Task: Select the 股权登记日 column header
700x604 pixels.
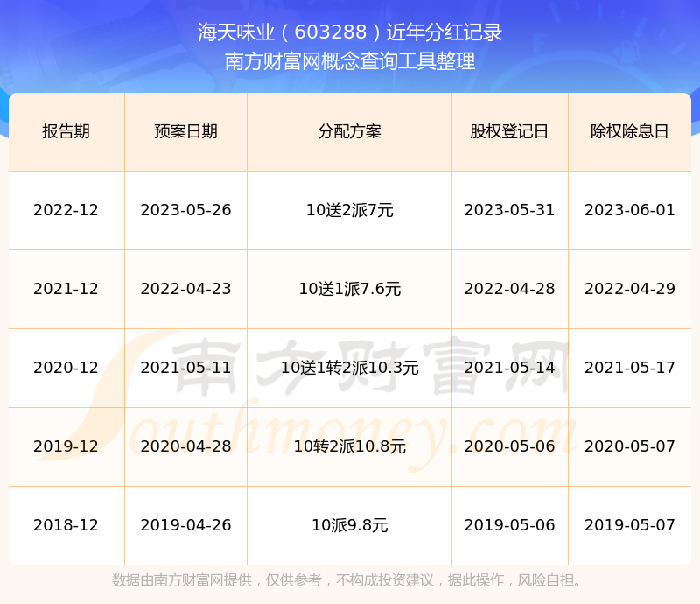Action: [x=509, y=131]
